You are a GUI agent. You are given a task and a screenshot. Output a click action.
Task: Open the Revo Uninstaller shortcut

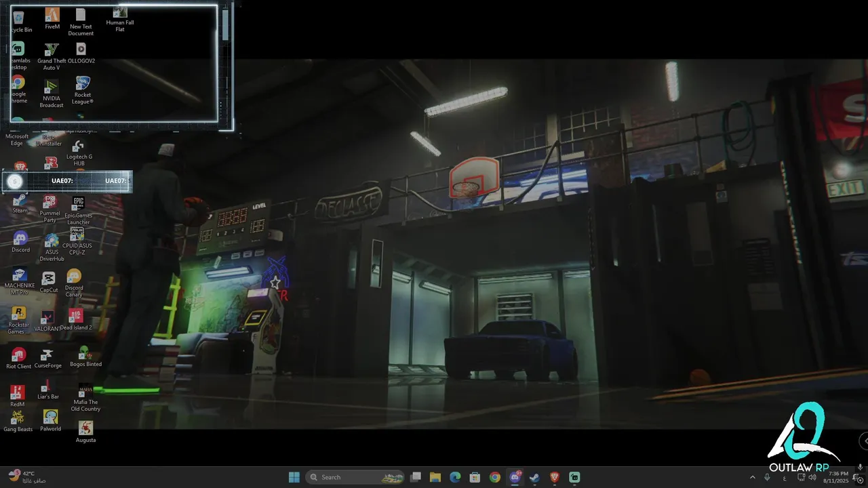(x=49, y=141)
